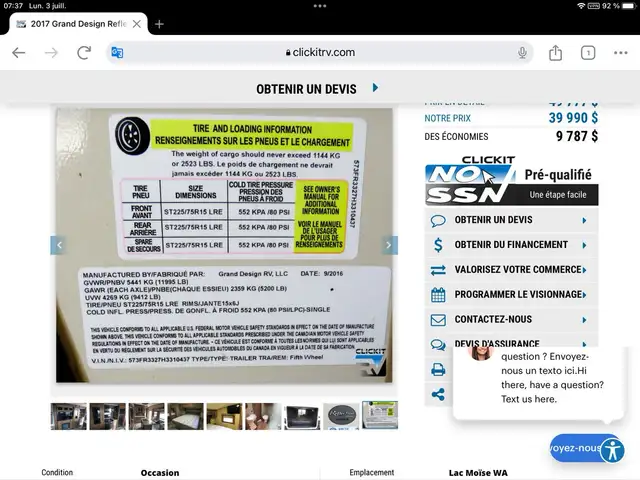Tap the NOTRE PRIX 39 990 $ price
Viewport: 640px width, 480px height.
pyautogui.click(x=573, y=118)
